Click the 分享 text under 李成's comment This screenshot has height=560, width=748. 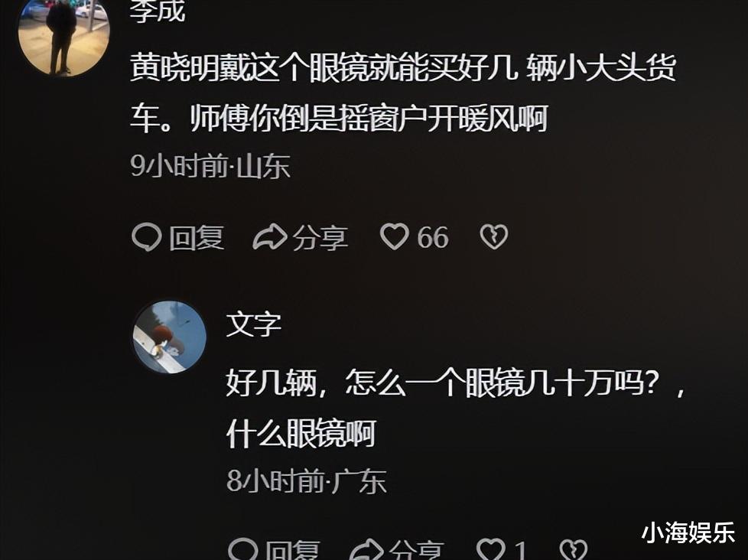(x=320, y=238)
